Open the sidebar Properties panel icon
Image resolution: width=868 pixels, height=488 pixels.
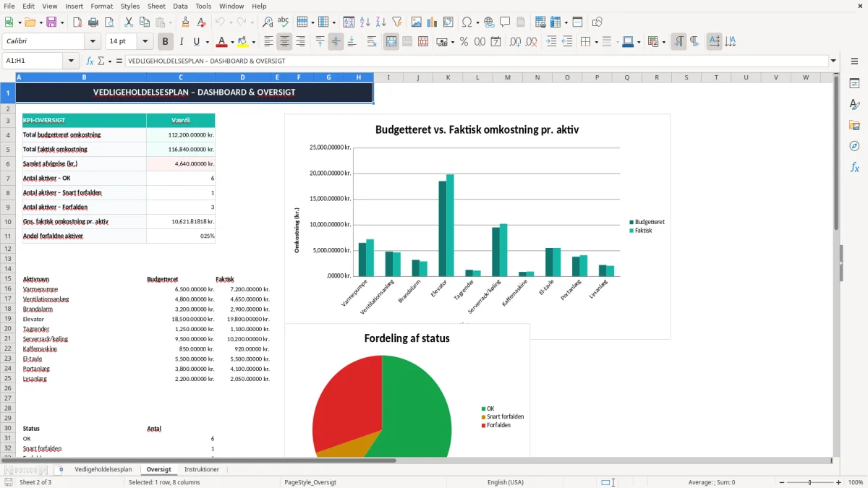[854, 83]
